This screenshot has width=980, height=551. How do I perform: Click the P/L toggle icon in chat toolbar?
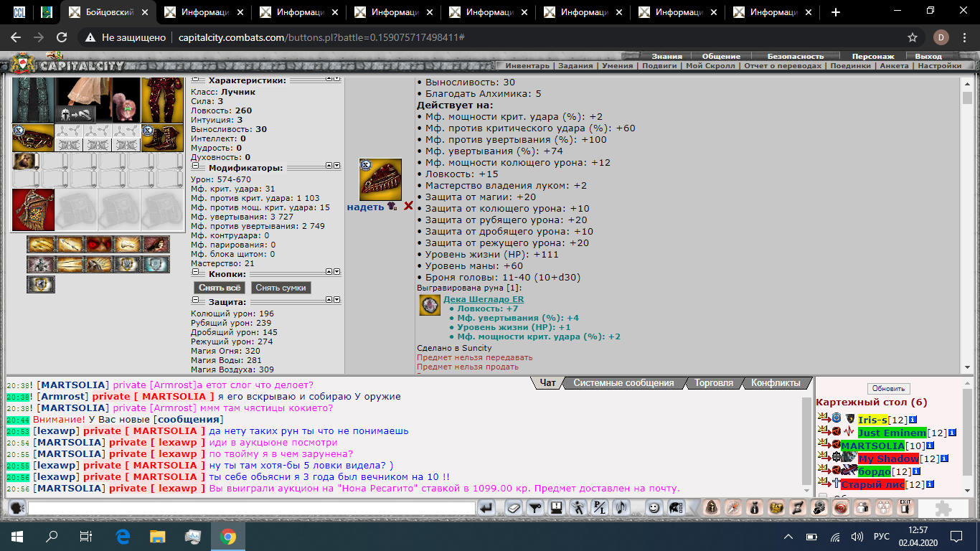point(599,507)
